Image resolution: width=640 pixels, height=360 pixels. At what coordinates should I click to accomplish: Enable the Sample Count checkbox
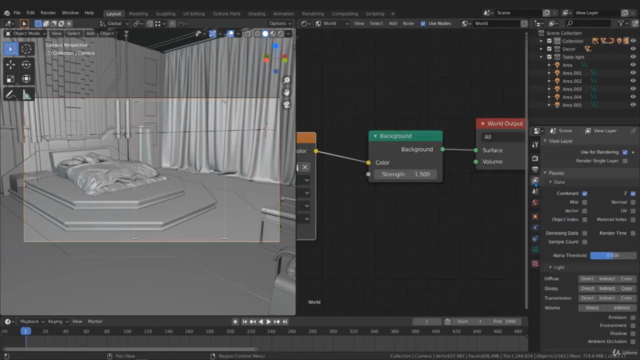tap(584, 242)
